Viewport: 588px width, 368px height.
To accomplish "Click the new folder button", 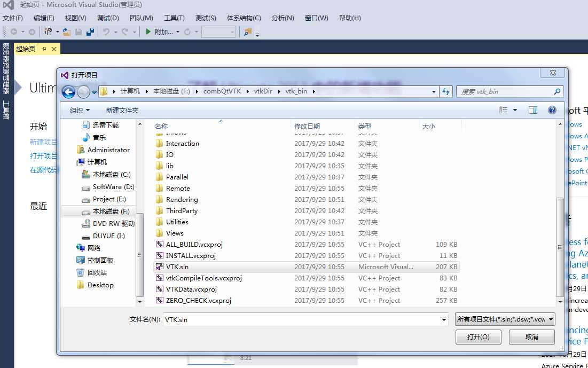I will pyautogui.click(x=122, y=110).
